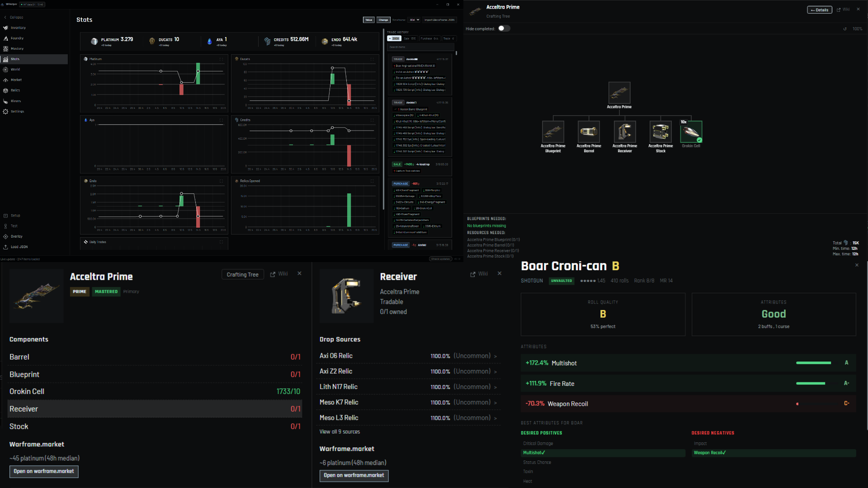Show all 9 drop sources
Viewport: 868px width, 488px height.
pyautogui.click(x=340, y=432)
